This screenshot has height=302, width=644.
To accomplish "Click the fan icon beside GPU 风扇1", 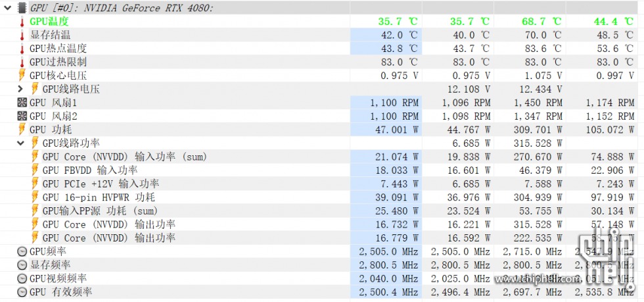I will click(x=22, y=103).
